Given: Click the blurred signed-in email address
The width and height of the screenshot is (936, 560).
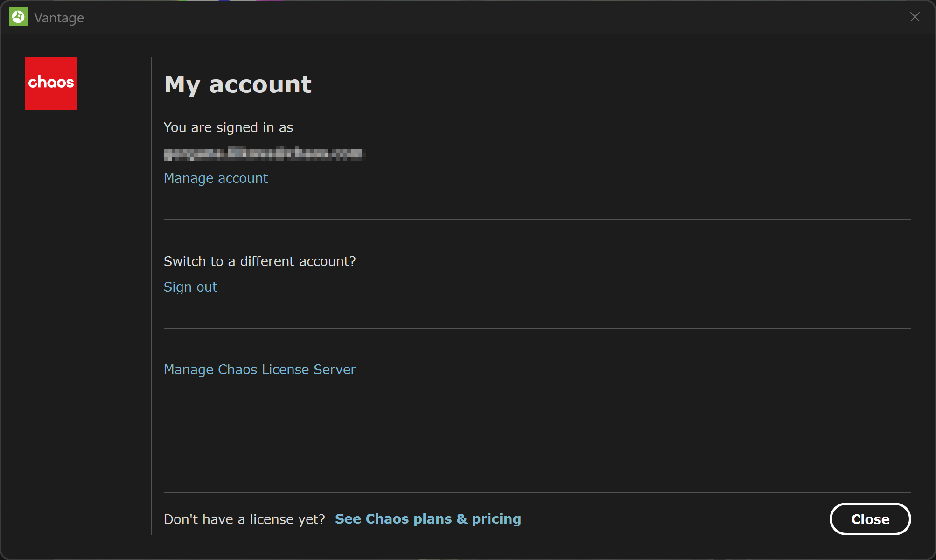Looking at the screenshot, I should point(263,153).
